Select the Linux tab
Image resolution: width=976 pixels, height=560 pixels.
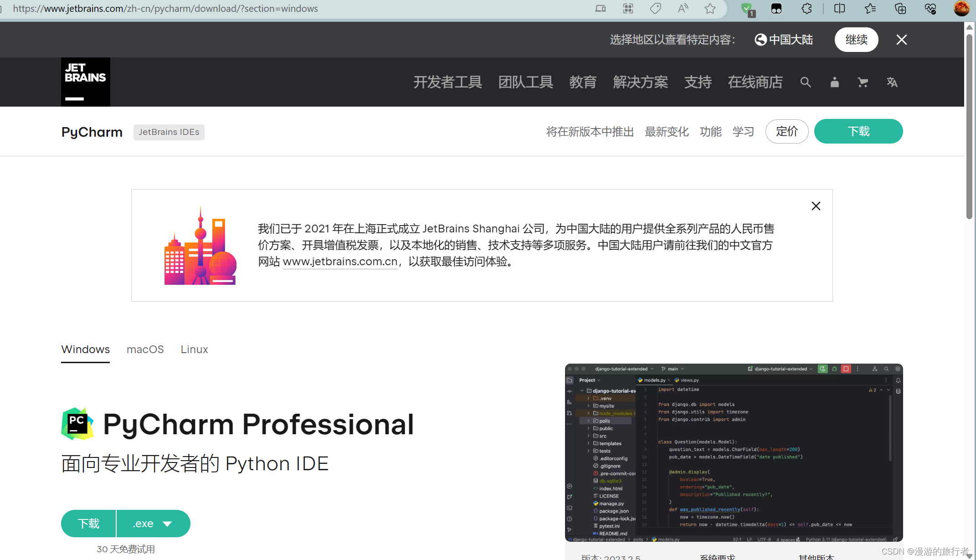pyautogui.click(x=194, y=349)
